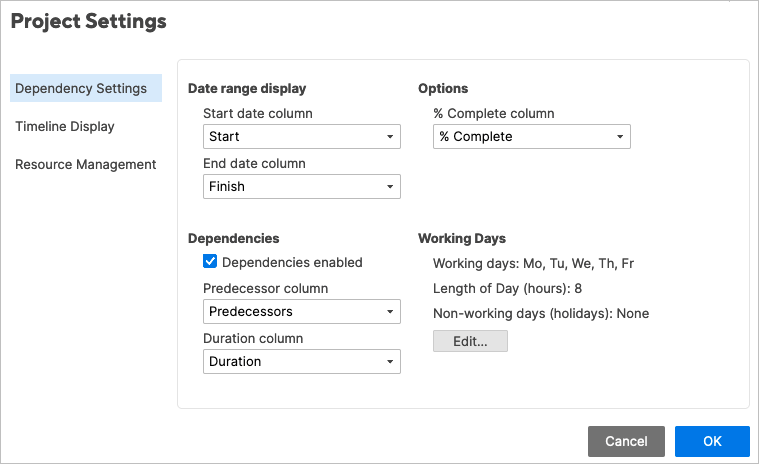Expand the End date column dropdown
759x464 pixels.
(301, 187)
